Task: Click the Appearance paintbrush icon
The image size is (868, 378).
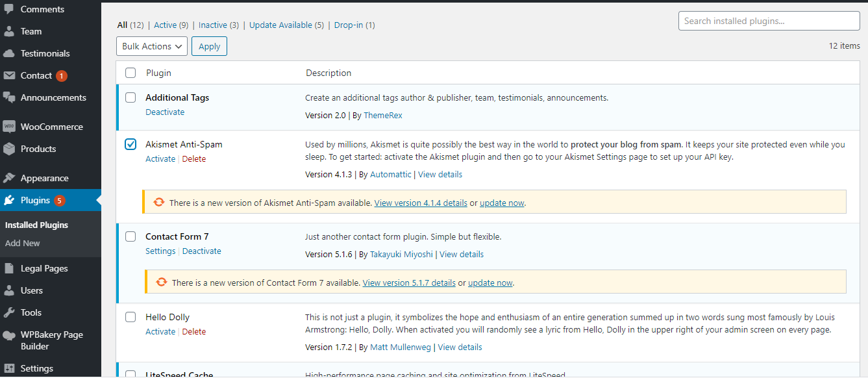Action: [9, 178]
